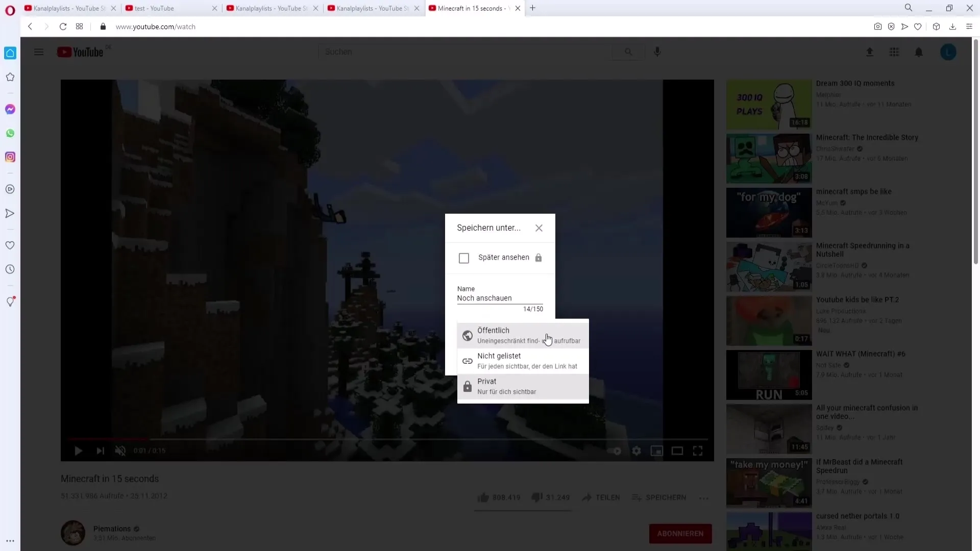Switch to the first Kanalplaylists tab

tap(70, 8)
